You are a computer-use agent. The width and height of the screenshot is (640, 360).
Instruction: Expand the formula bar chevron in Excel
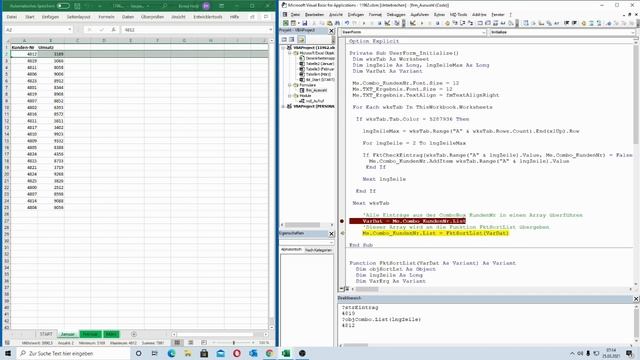(271, 30)
